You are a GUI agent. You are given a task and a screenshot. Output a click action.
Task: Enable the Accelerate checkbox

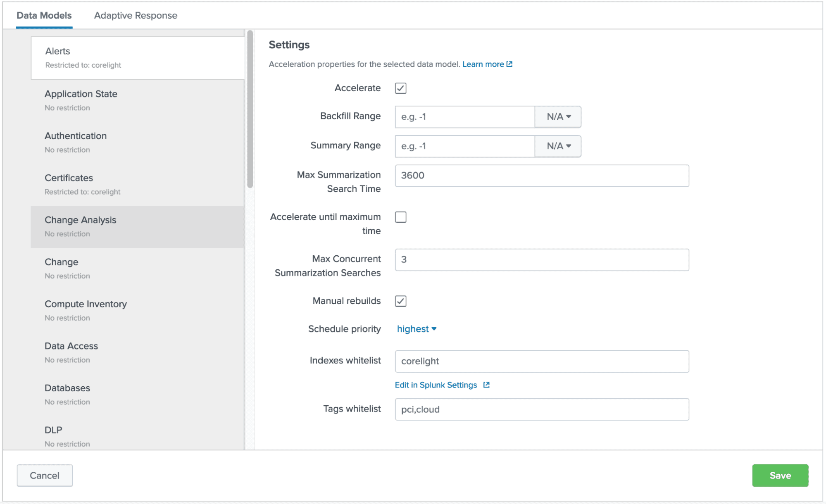pyautogui.click(x=400, y=88)
